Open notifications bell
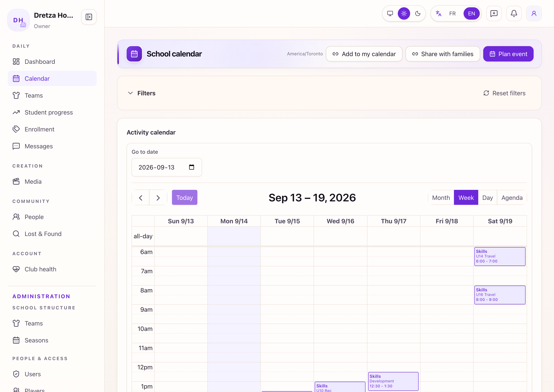 514,13
